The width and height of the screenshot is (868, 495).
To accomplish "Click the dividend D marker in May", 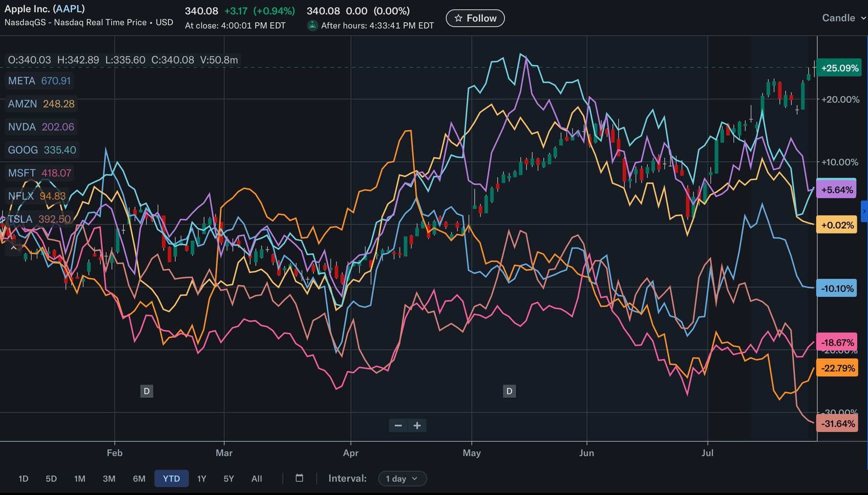I will coord(509,391).
